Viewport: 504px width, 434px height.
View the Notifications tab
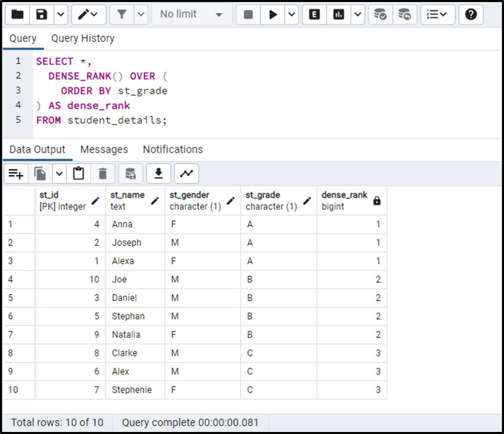[x=172, y=149]
